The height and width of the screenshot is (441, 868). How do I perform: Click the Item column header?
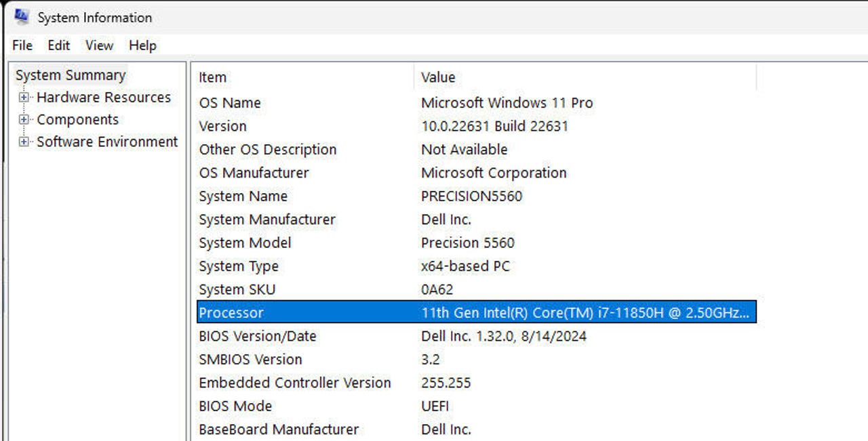coord(303,77)
